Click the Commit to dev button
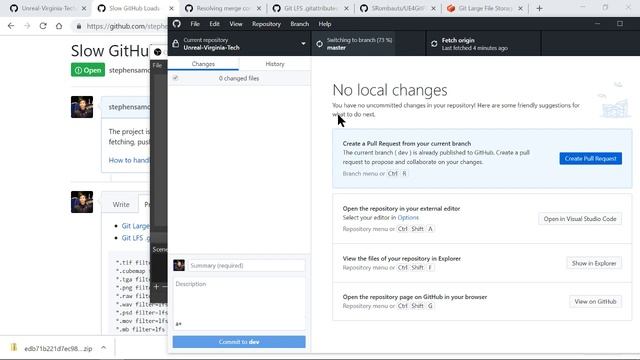 click(239, 342)
